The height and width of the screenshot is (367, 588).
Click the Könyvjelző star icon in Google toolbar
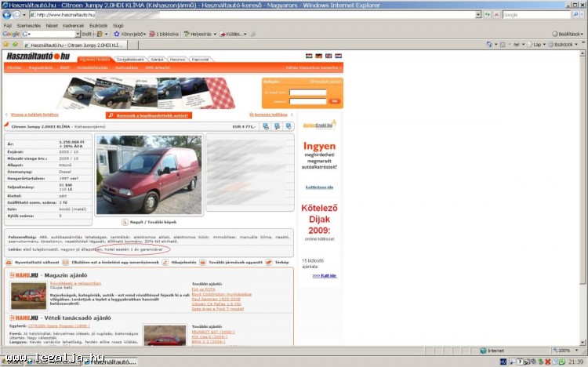[x=117, y=34]
